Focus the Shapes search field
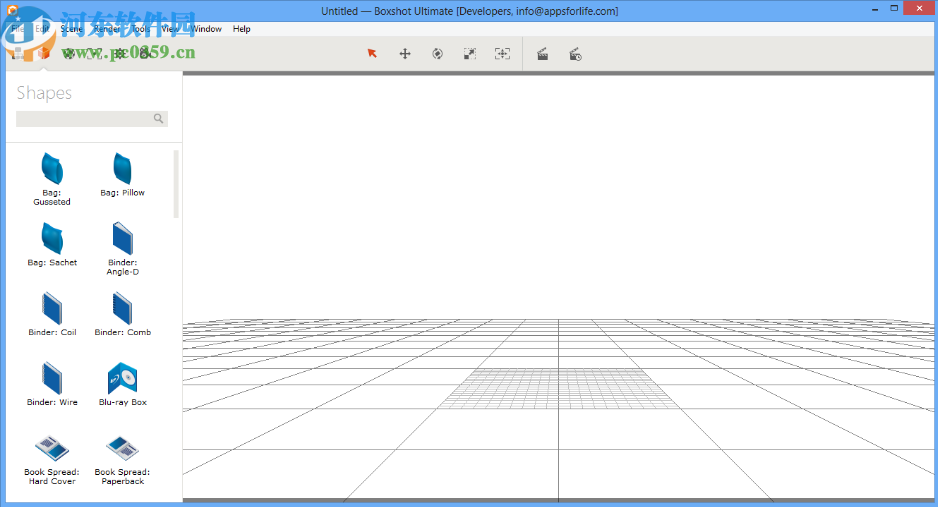938x507 pixels. pos(84,119)
